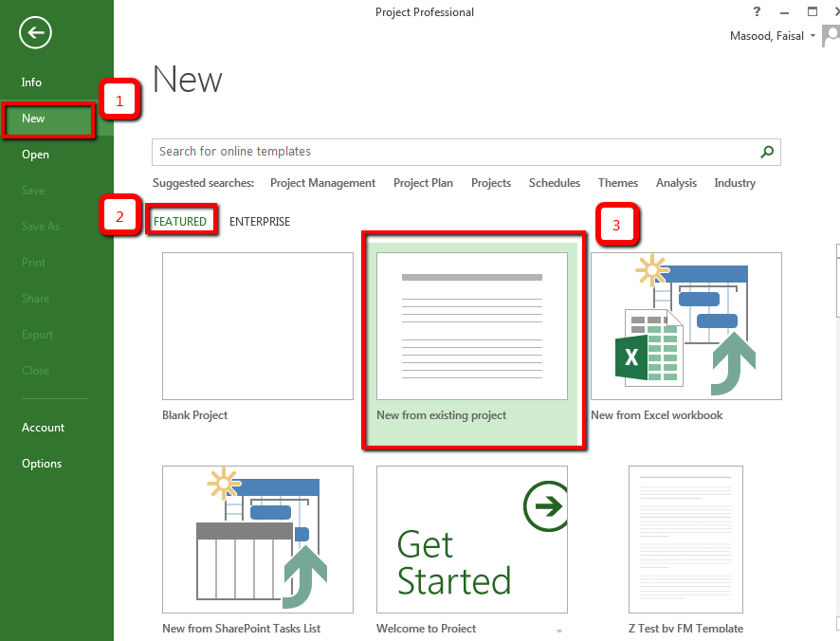Search suggested term Themes
This screenshot has width=840, height=641.
pos(618,183)
